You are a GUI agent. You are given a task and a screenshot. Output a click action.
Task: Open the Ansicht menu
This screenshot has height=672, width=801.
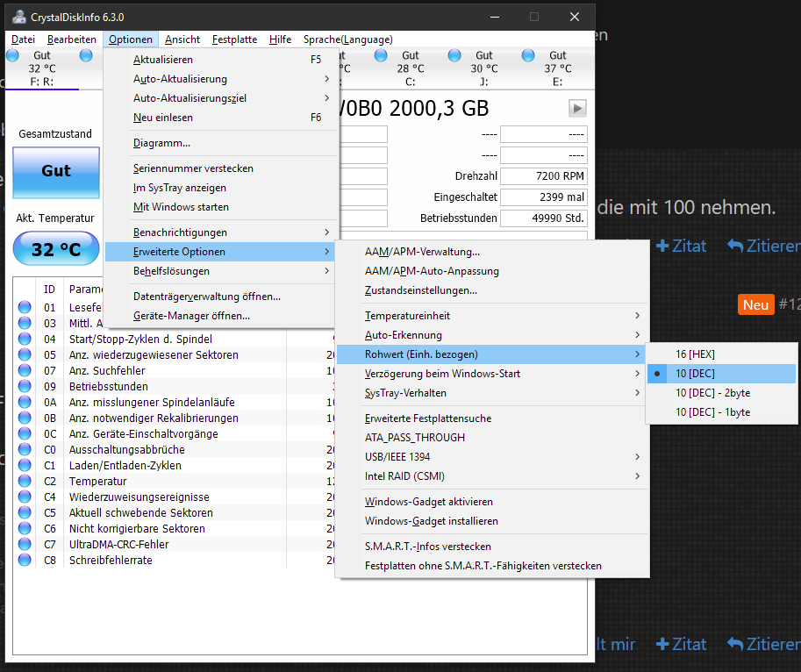click(182, 39)
